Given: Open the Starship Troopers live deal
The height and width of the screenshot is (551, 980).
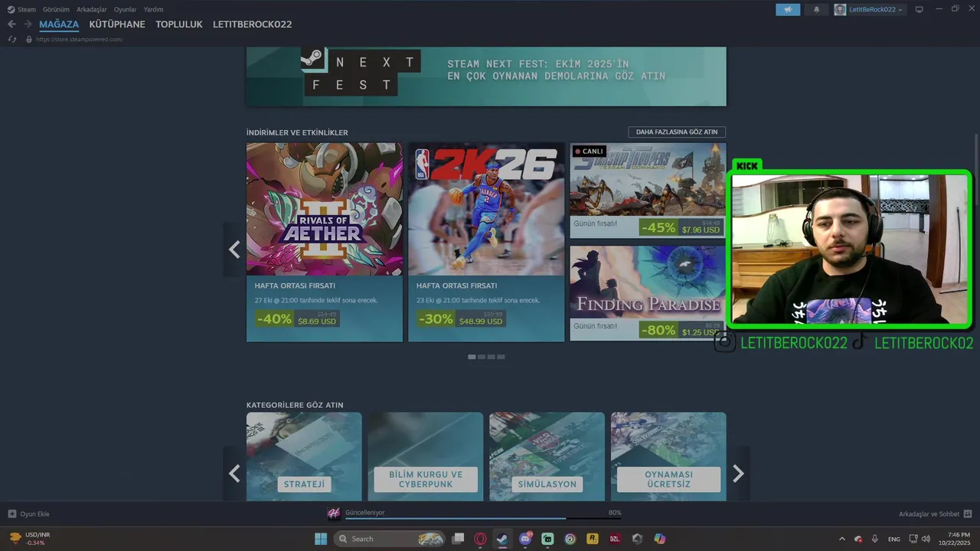Looking at the screenshot, I should coord(648,191).
